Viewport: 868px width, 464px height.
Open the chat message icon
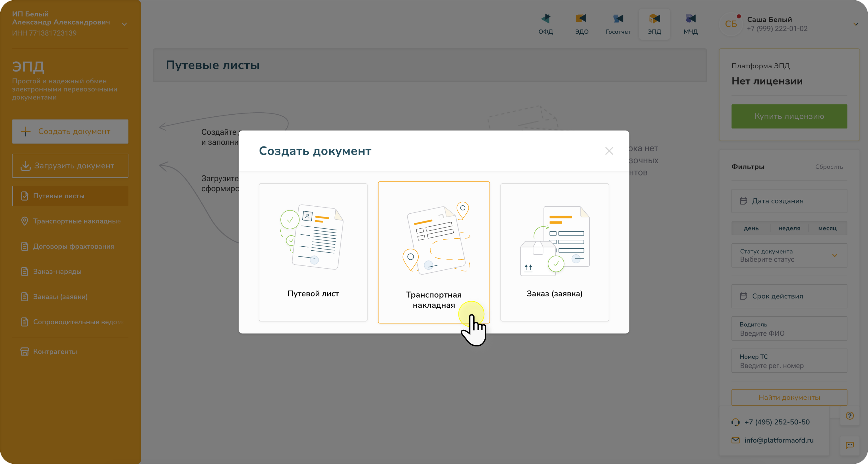[849, 445]
